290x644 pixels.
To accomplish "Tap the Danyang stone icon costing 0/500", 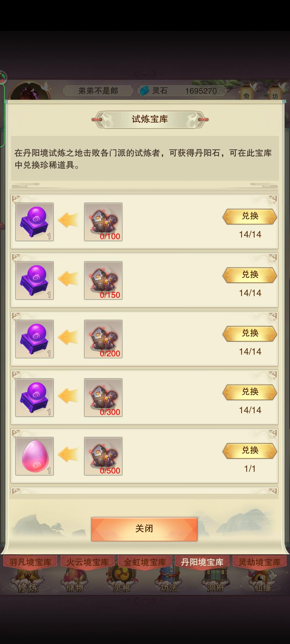I will (x=103, y=456).
